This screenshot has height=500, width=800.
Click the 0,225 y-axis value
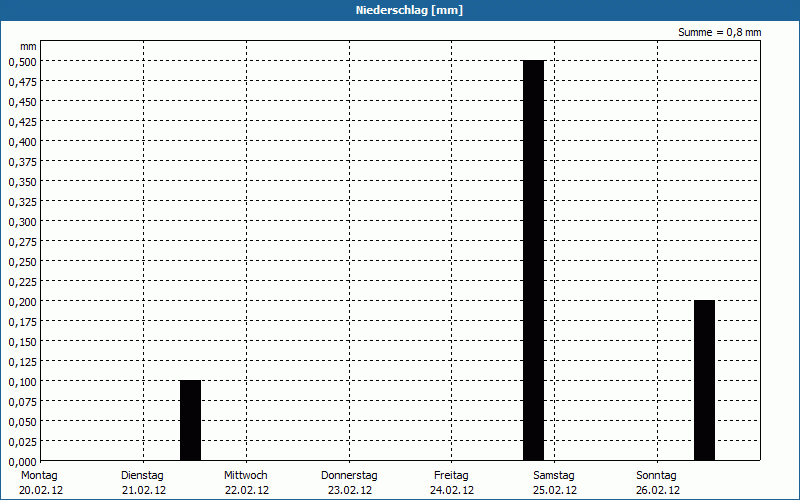coord(22,282)
